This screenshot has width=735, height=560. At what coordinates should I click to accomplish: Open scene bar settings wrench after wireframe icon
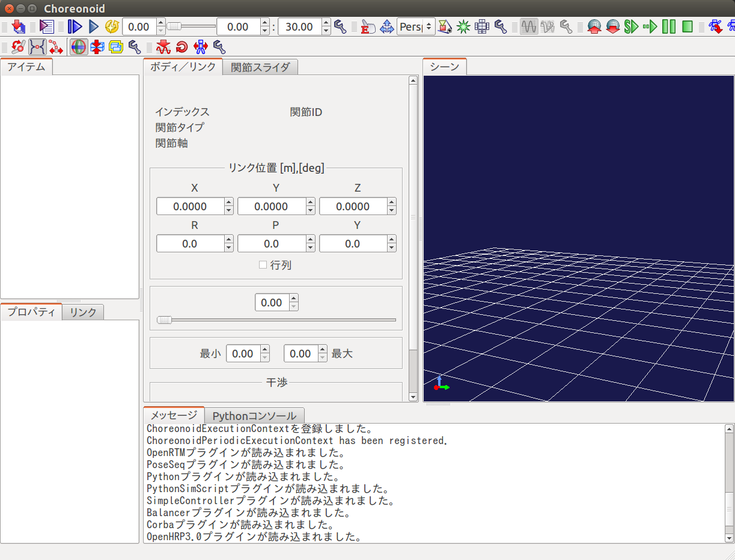click(x=500, y=26)
